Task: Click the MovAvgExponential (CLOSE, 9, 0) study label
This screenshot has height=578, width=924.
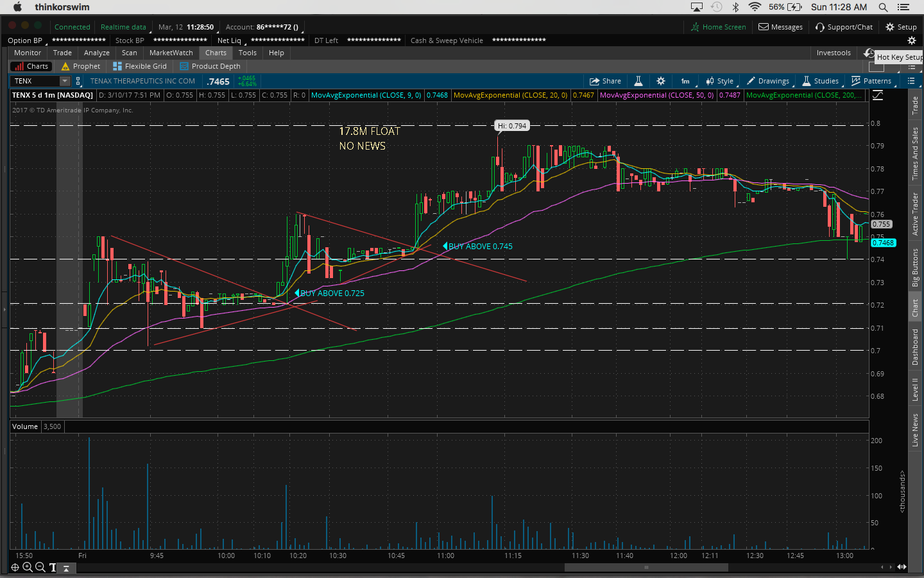Action: coord(366,95)
